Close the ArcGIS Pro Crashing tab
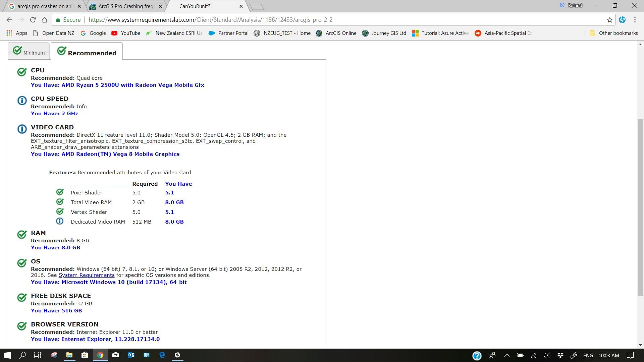The width and height of the screenshot is (644, 362). tap(160, 6)
